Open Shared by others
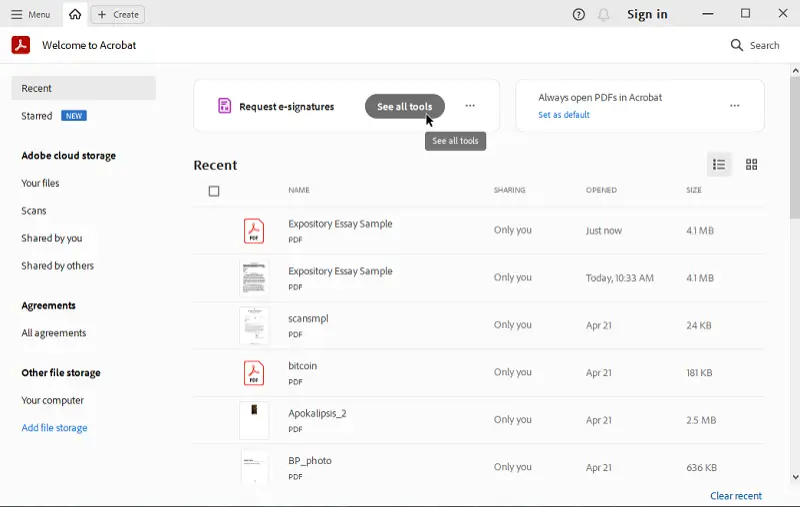This screenshot has height=507, width=800. [x=58, y=266]
